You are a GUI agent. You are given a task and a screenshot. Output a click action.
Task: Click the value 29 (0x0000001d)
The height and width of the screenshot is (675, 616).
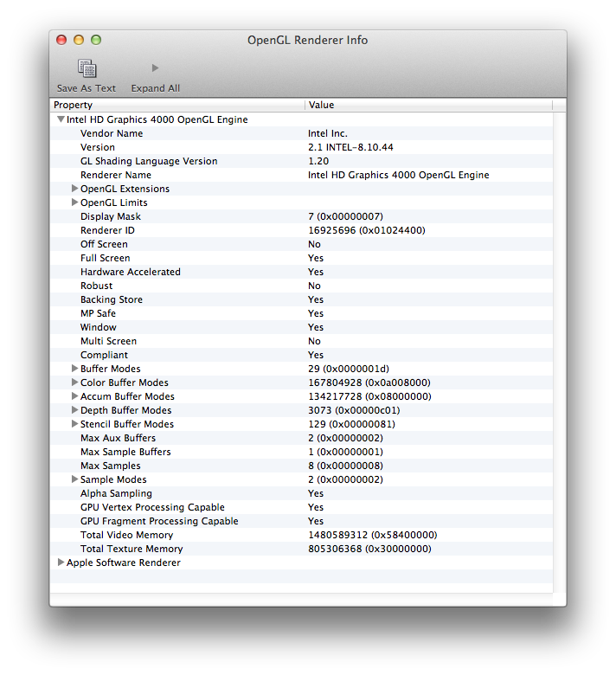coord(349,369)
